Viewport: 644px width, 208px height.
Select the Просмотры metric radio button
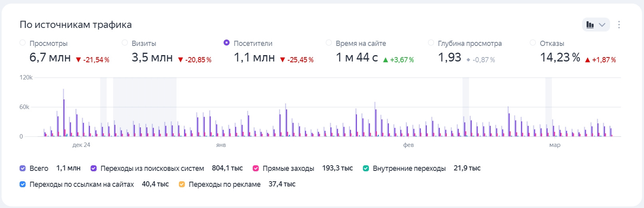(23, 43)
